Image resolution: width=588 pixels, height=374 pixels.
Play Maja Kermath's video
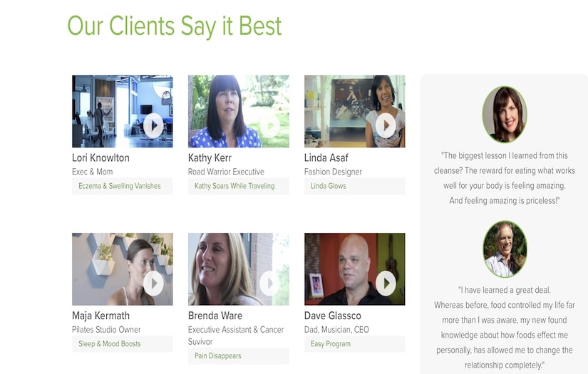153,284
